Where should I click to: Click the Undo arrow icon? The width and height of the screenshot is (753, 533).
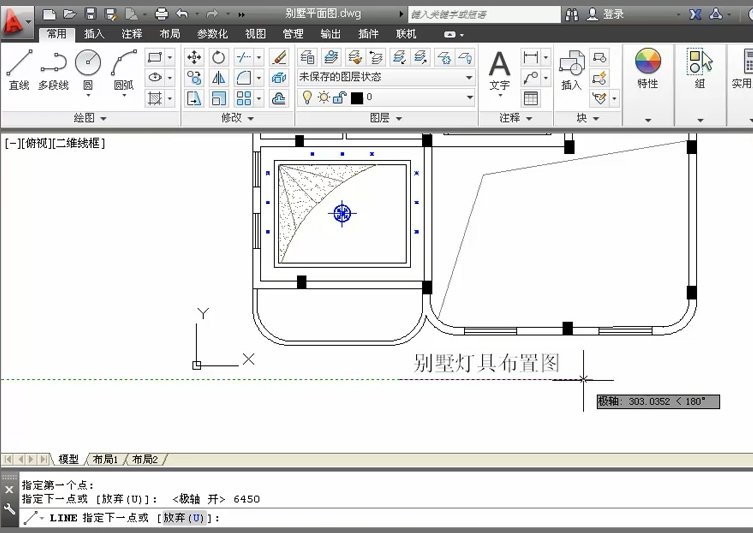(182, 14)
